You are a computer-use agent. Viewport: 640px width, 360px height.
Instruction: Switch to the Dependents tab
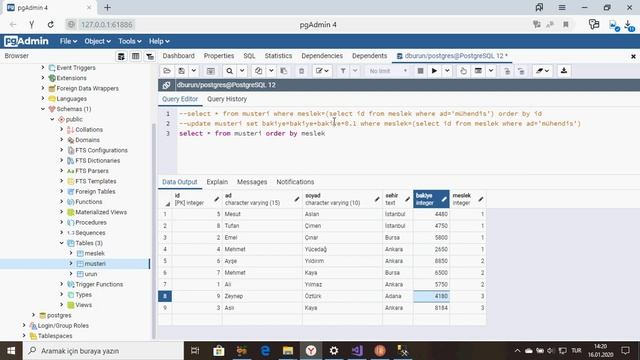369,56
